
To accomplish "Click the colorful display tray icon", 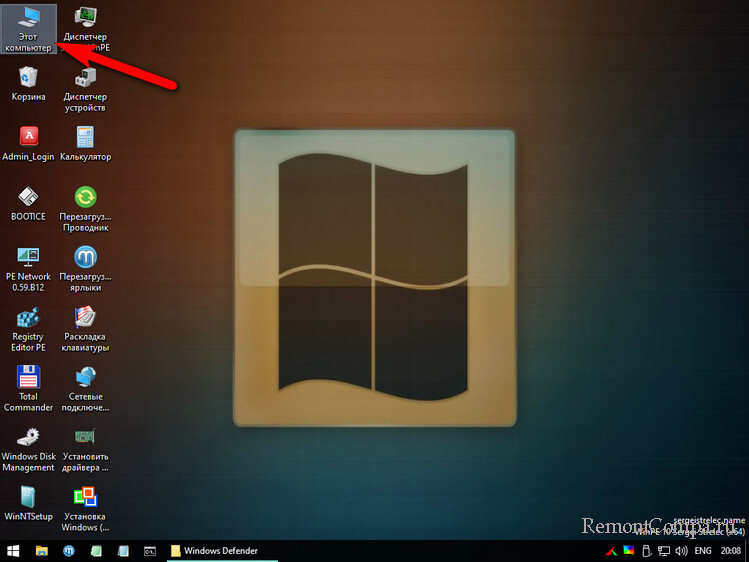I will pyautogui.click(x=629, y=551).
